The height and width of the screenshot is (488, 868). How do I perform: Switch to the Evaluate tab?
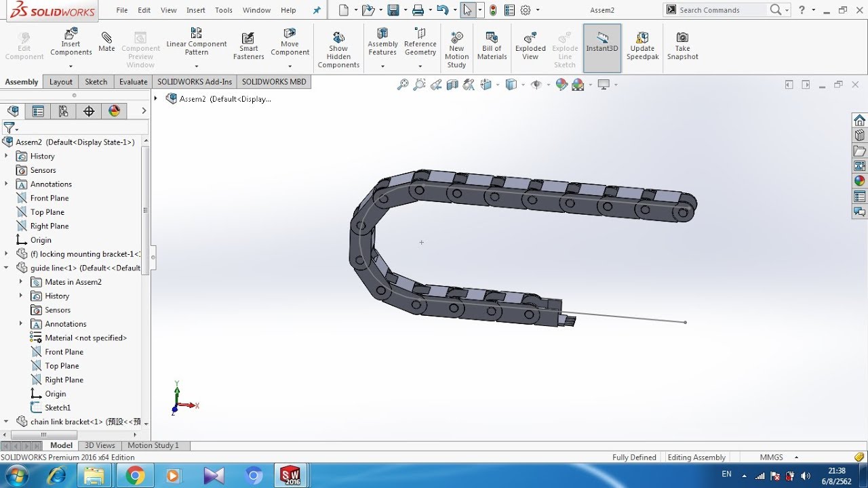click(x=134, y=82)
